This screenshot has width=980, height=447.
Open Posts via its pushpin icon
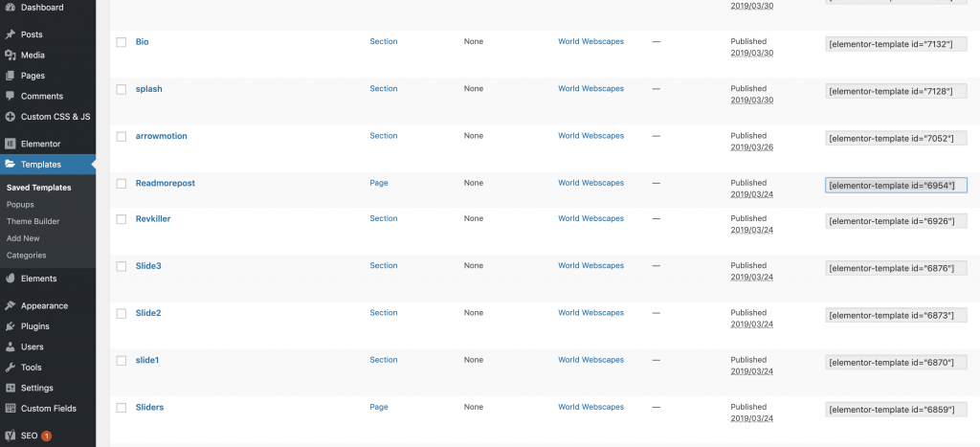(10, 34)
